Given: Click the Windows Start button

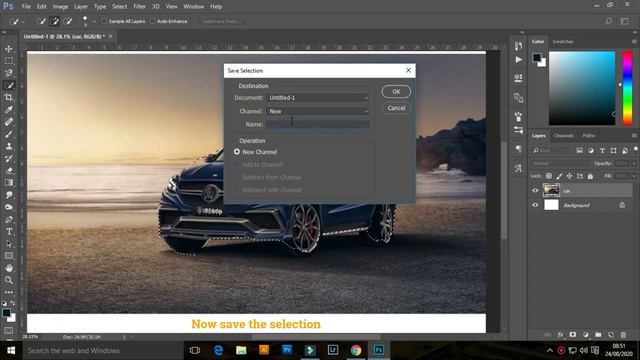Looking at the screenshot, I should pos(11,351).
